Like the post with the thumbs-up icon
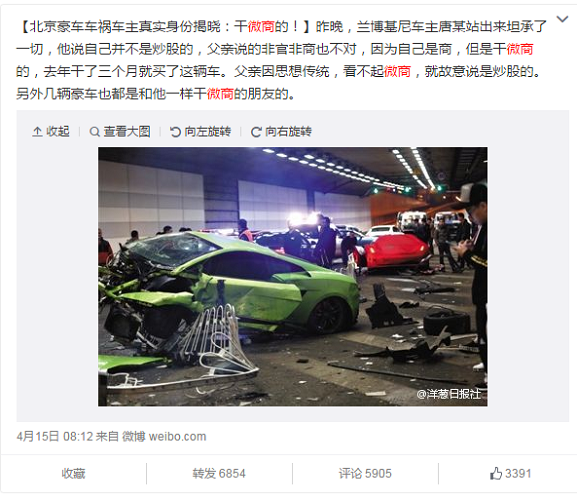The height and width of the screenshot is (500, 577). (496, 473)
